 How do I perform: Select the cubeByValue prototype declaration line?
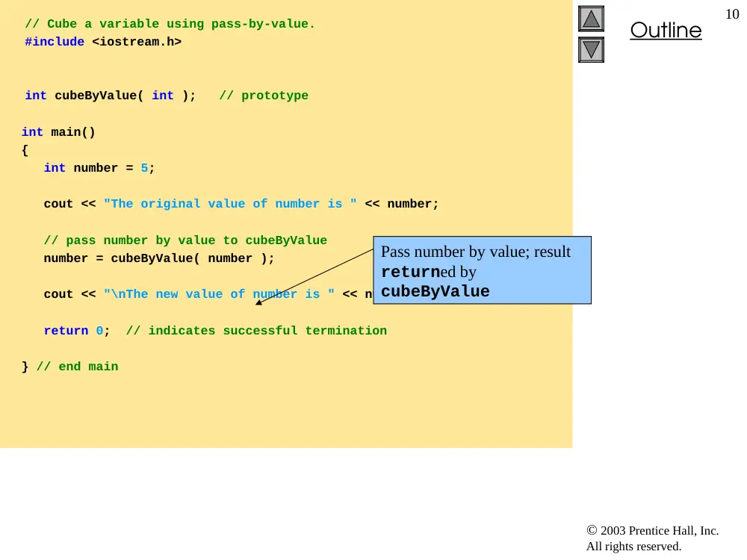167,96
